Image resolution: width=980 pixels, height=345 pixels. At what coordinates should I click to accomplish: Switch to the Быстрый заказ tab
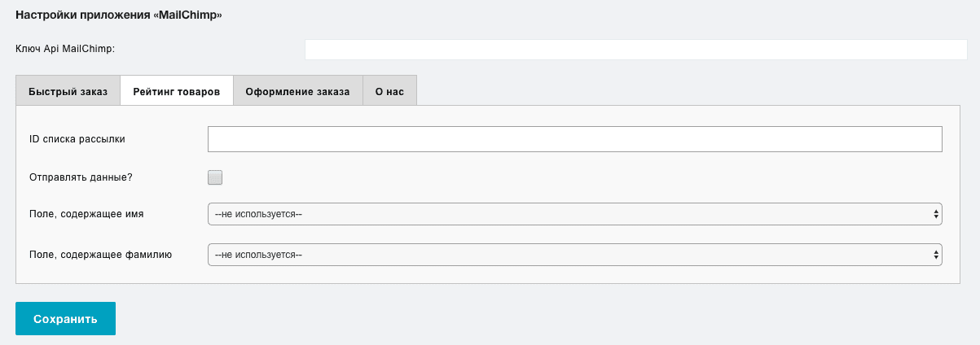click(x=68, y=91)
